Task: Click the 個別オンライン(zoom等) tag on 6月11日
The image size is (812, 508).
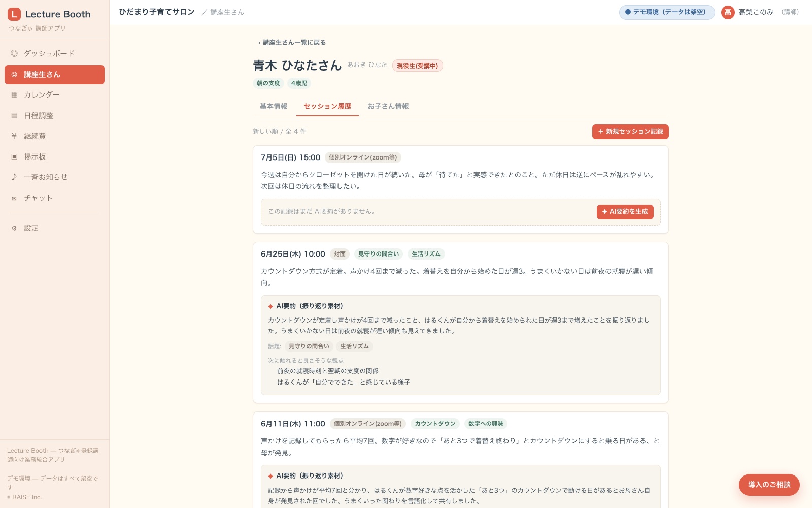Action: (x=368, y=424)
